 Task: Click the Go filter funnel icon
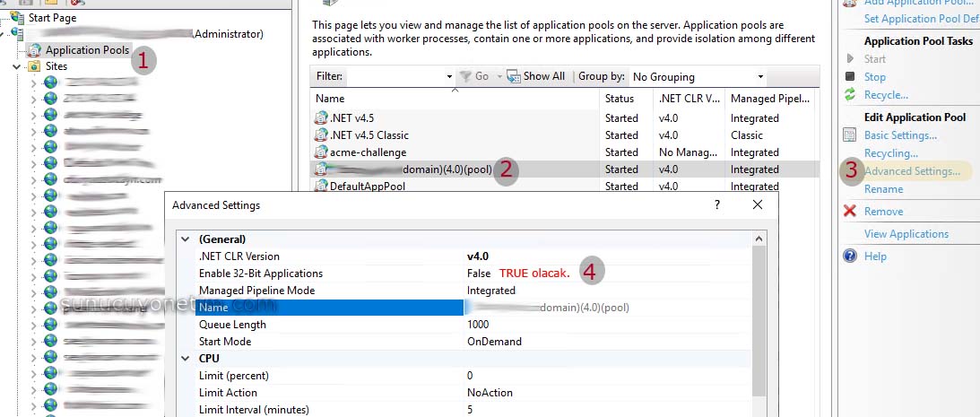coord(465,76)
